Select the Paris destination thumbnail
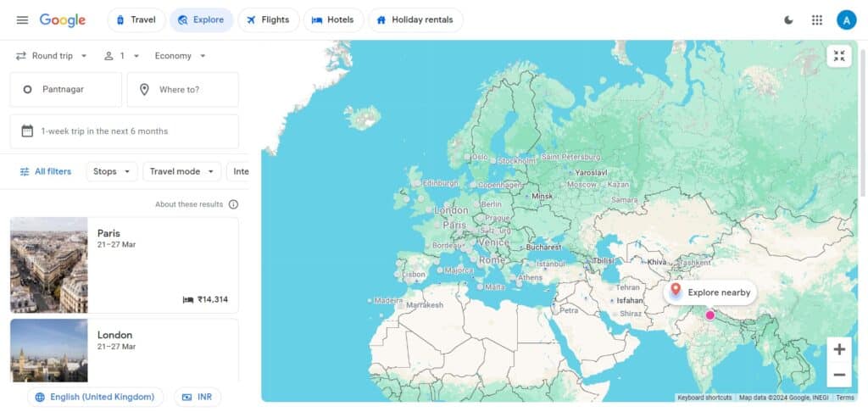Image resolution: width=868 pixels, height=412 pixels. coord(48,264)
